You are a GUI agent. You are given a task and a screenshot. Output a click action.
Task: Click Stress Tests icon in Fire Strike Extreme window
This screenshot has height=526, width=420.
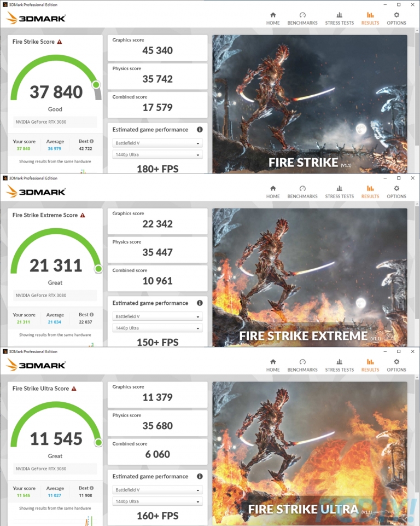(x=339, y=188)
